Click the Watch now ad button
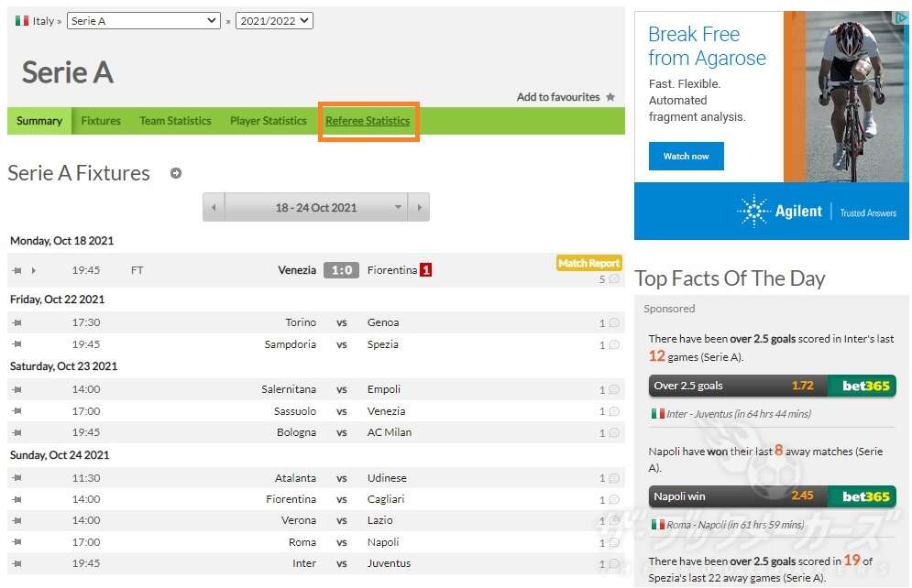This screenshot has width=912, height=588. (687, 157)
